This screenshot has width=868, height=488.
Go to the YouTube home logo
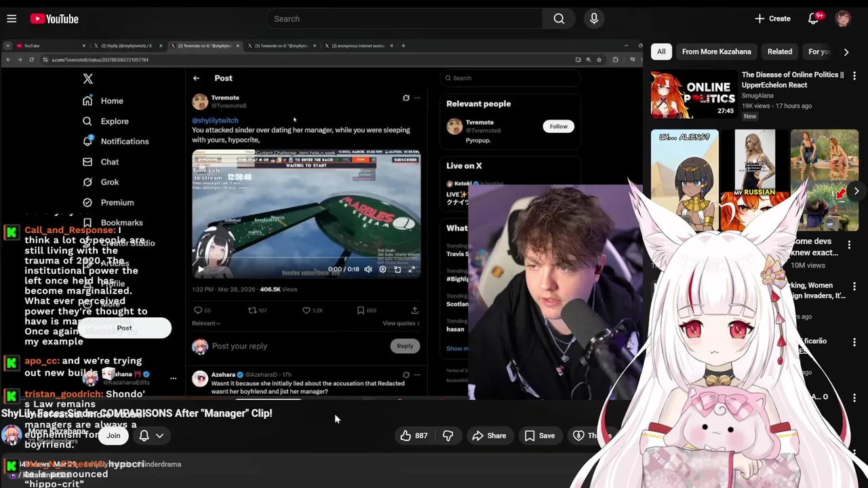54,19
